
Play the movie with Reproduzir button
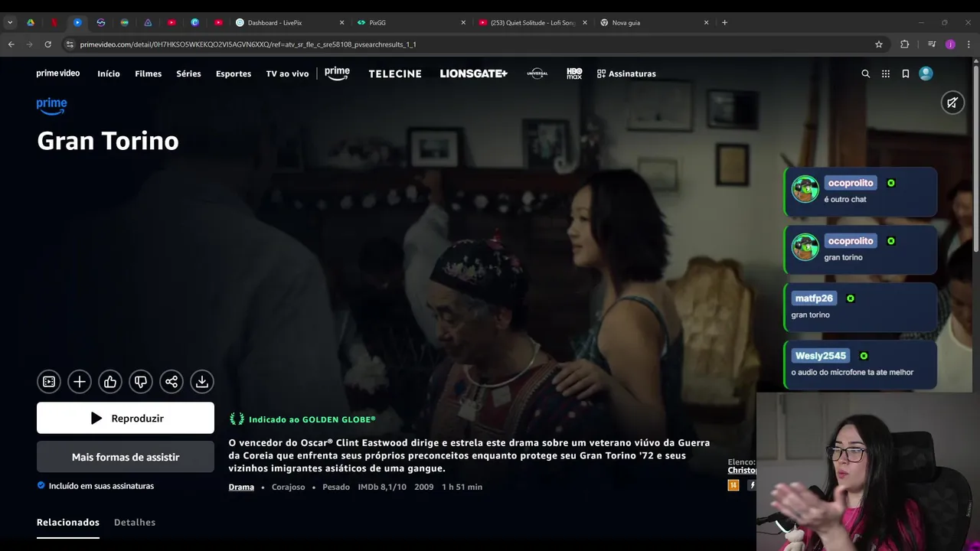pyautogui.click(x=126, y=418)
